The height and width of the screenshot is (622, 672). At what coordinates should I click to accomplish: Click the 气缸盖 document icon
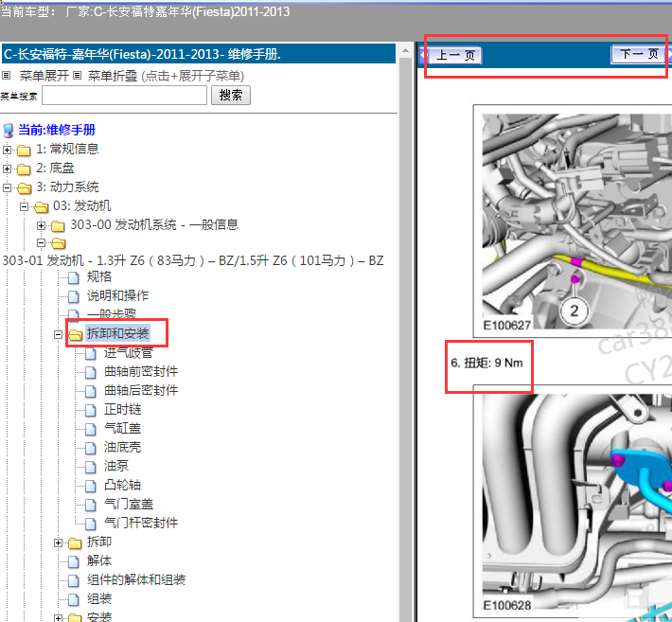coord(91,429)
